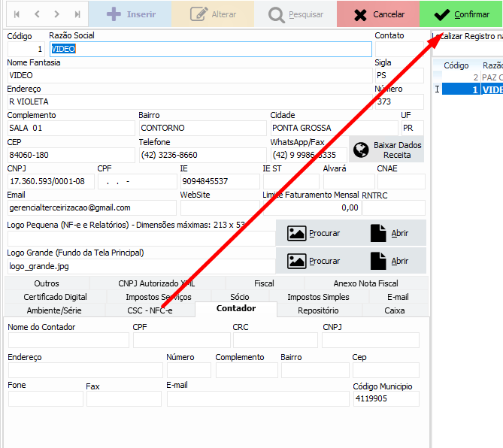Go to previous record arrow

(x=37, y=14)
